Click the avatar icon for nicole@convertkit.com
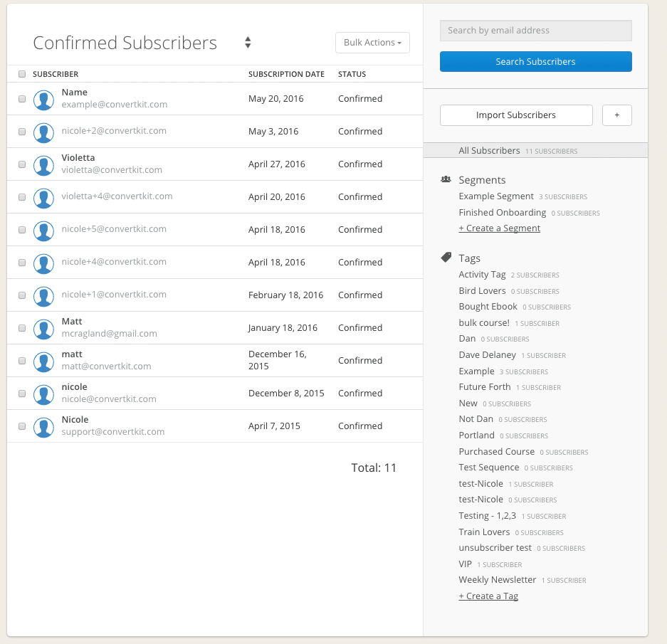 tap(43, 395)
